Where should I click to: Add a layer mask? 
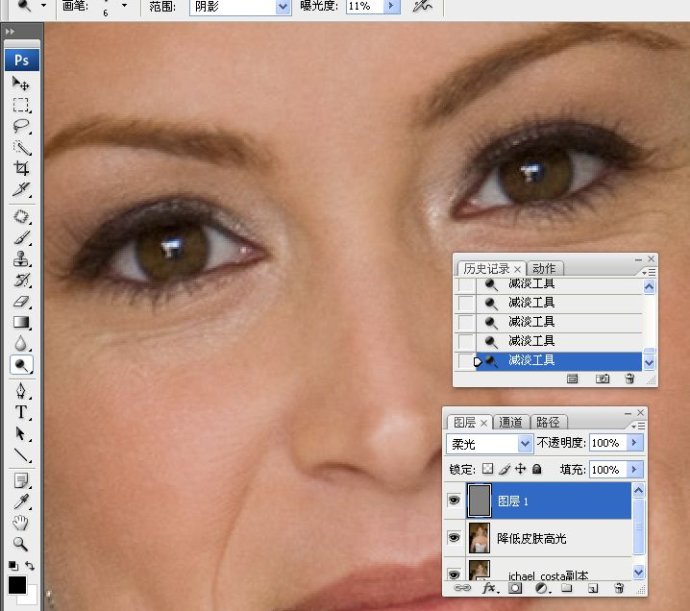pos(515,588)
